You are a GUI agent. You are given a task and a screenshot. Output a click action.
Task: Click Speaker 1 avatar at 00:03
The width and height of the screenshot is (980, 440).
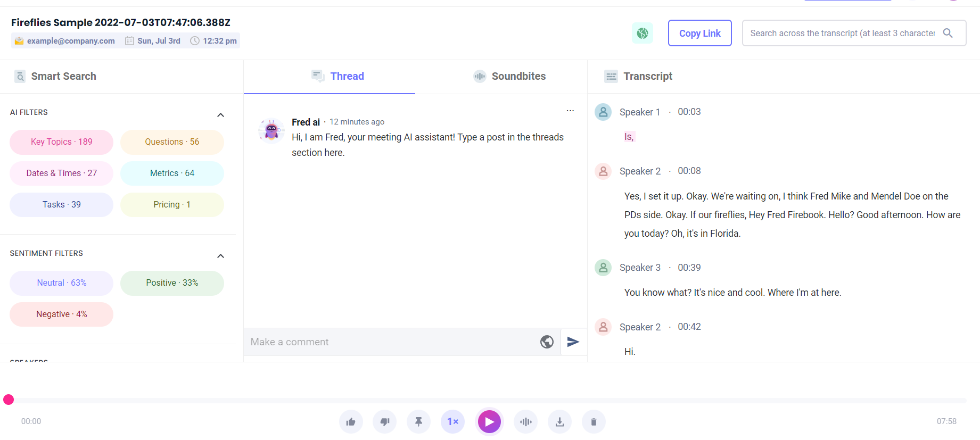pos(603,112)
